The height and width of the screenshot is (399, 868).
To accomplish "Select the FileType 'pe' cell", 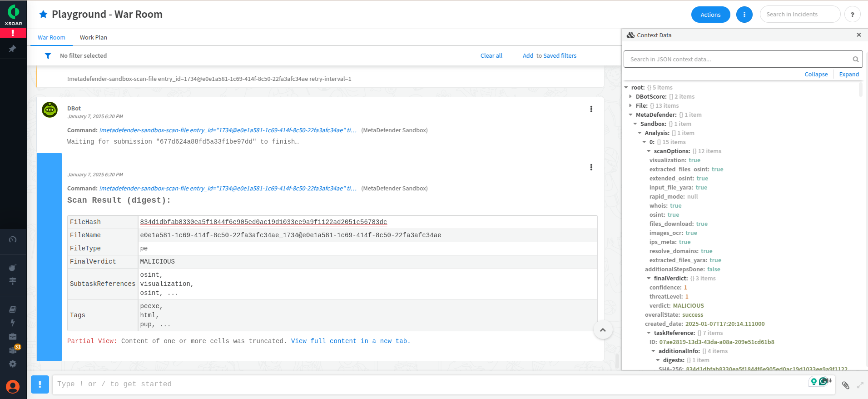I will coord(367,249).
